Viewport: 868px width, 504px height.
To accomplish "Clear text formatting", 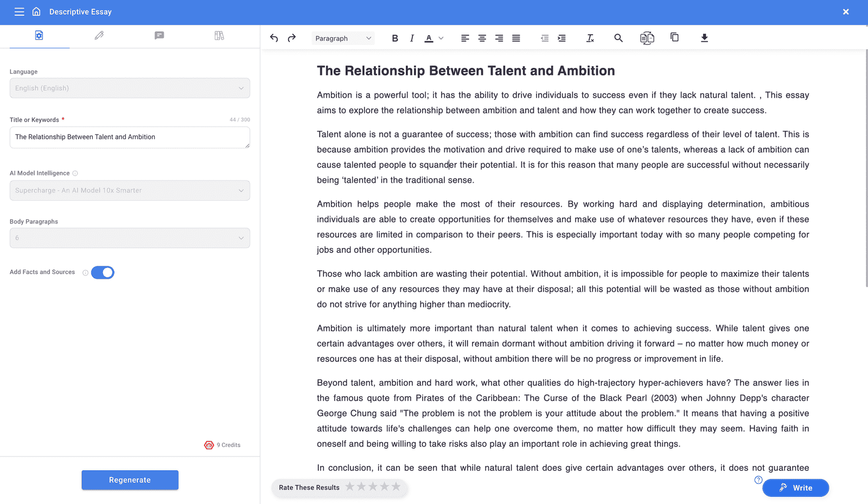I will [590, 38].
